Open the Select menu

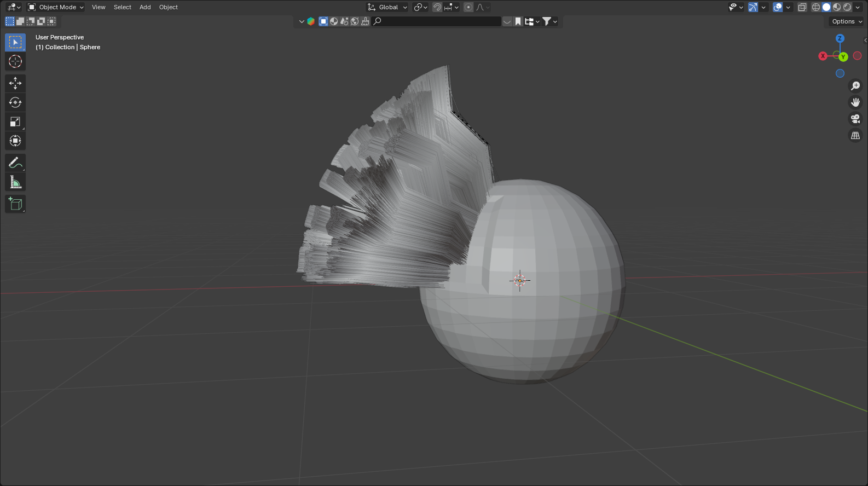click(x=123, y=7)
